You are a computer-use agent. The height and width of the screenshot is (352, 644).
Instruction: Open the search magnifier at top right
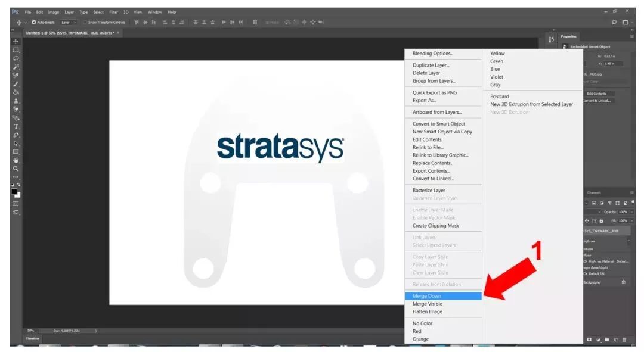tap(614, 22)
